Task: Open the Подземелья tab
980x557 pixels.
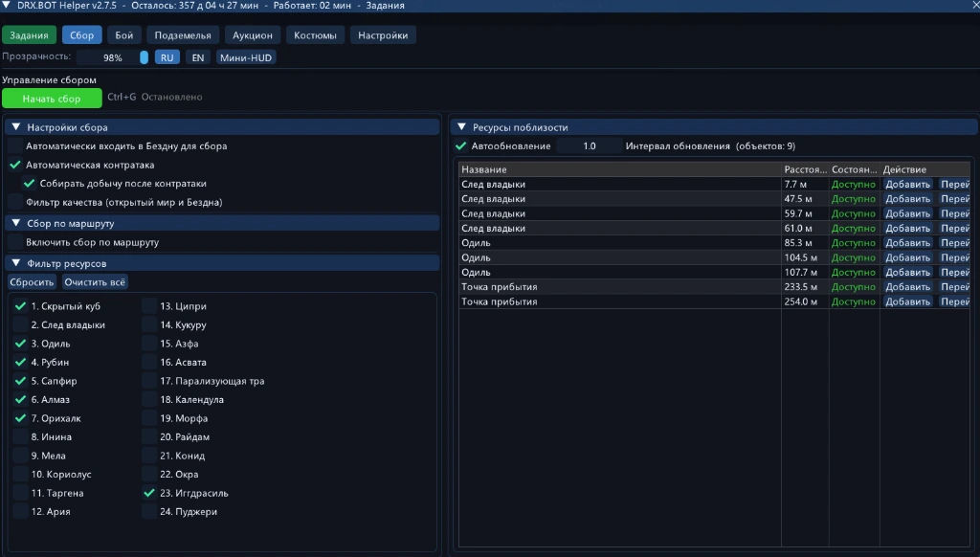Action: coord(183,35)
